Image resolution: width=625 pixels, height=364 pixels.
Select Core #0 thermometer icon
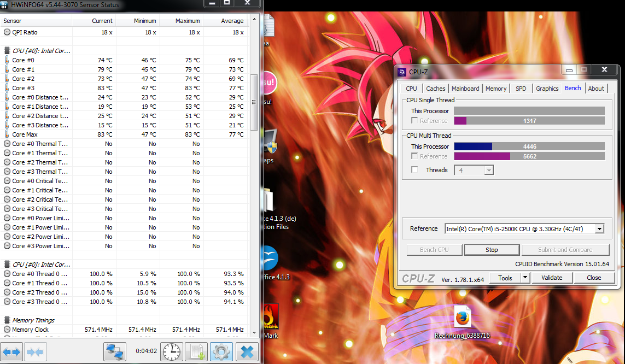(x=7, y=60)
